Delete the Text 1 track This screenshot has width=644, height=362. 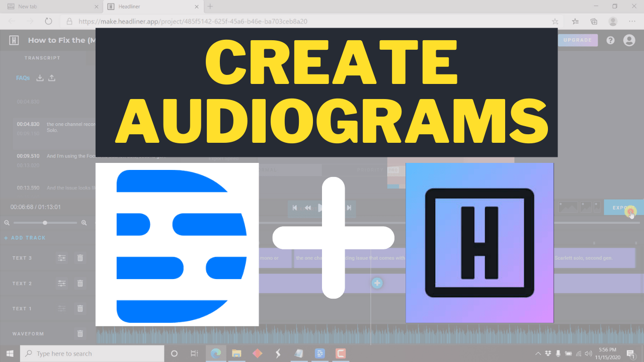(80, 309)
